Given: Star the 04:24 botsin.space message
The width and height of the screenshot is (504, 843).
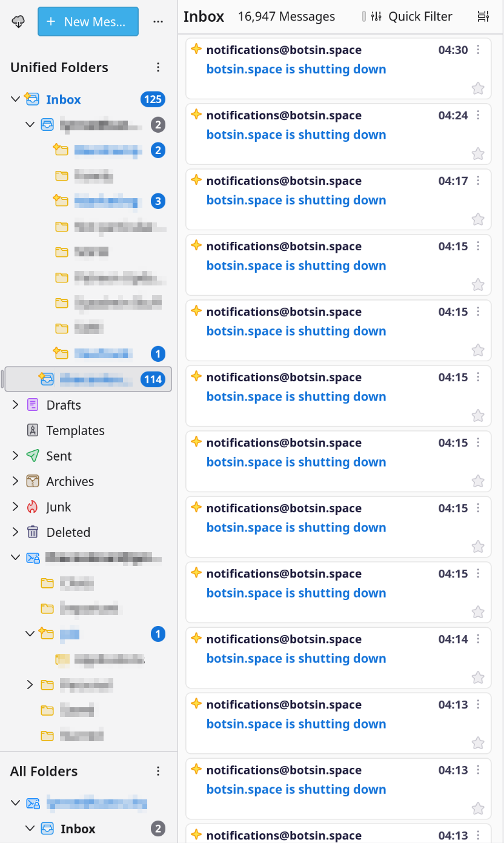Looking at the screenshot, I should 478,154.
